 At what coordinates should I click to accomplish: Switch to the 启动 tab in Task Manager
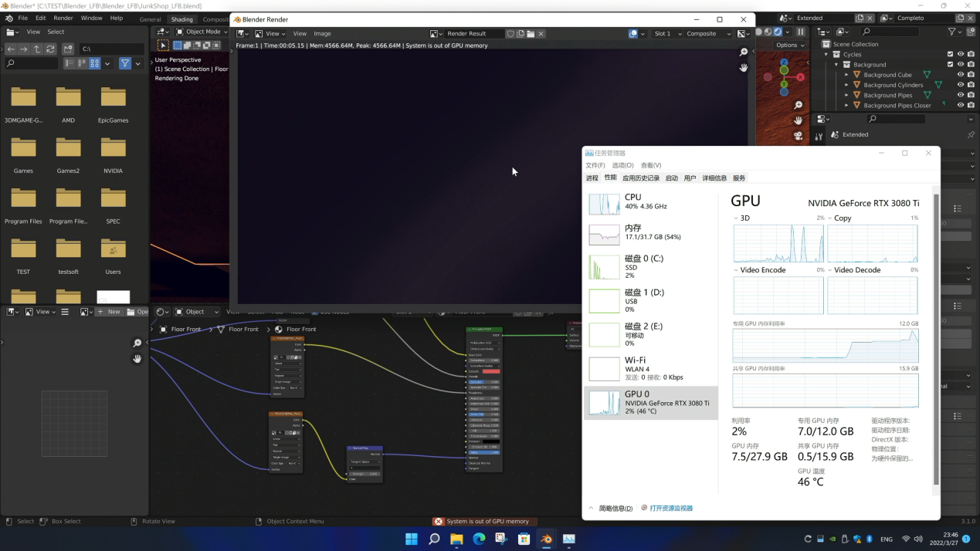coord(671,178)
